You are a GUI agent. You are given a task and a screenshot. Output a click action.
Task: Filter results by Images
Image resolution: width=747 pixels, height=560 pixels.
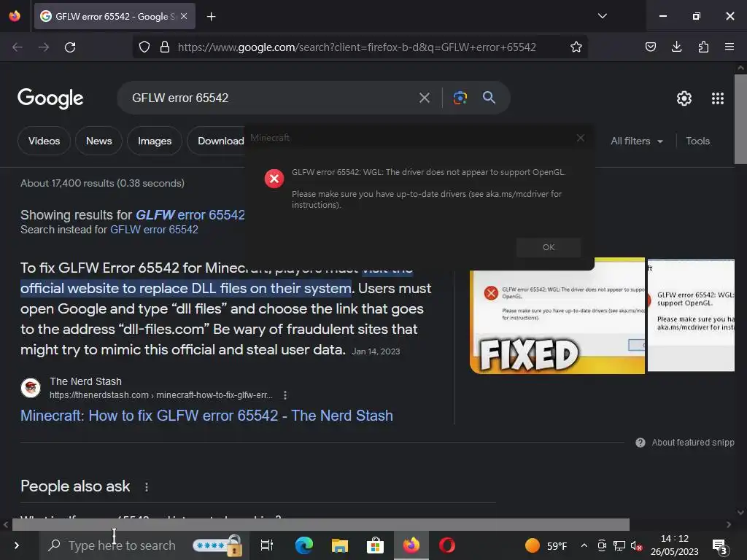(x=155, y=141)
